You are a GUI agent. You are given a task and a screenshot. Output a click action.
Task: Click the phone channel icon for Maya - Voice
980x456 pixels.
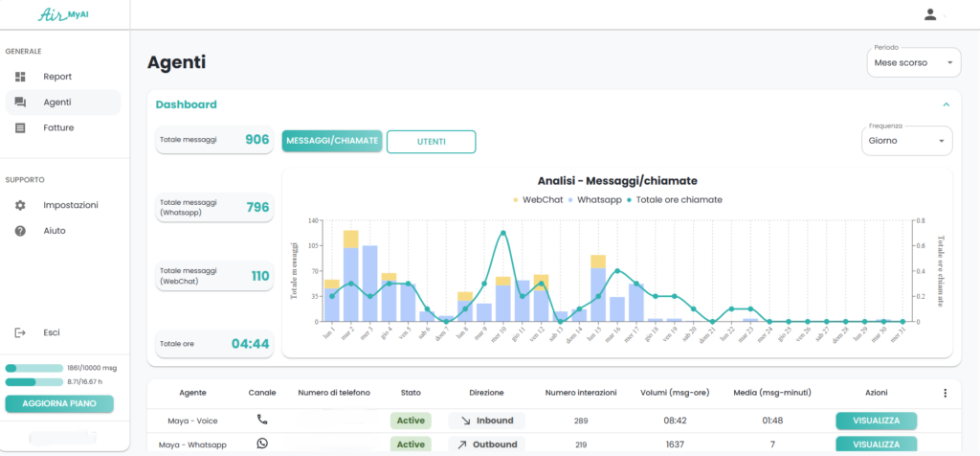coord(262,420)
